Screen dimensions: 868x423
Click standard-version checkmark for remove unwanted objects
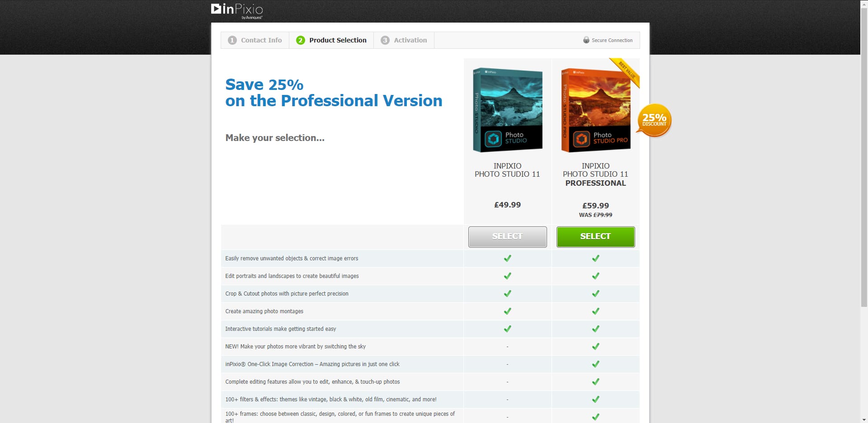pos(507,258)
